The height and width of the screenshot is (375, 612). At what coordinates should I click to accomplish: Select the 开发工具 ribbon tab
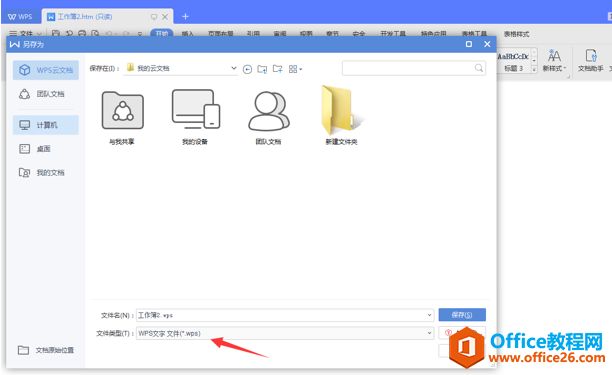(x=393, y=34)
